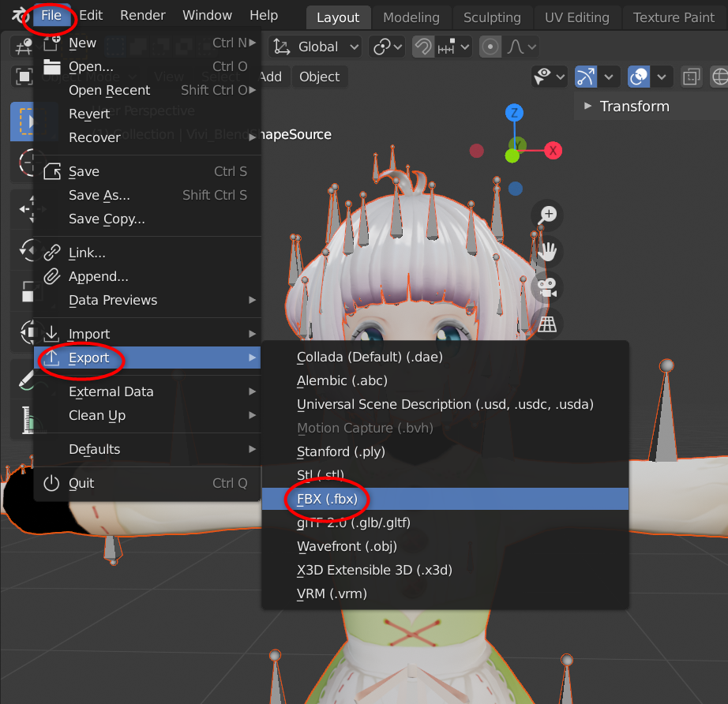This screenshot has width=728, height=704.
Task: Switch orthographic/perspective grid icon
Action: [547, 324]
